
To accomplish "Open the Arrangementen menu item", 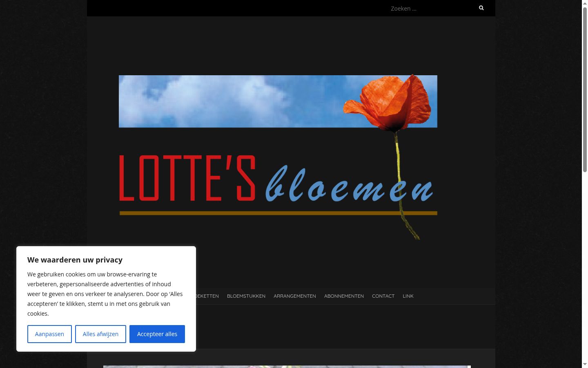I will [295, 296].
